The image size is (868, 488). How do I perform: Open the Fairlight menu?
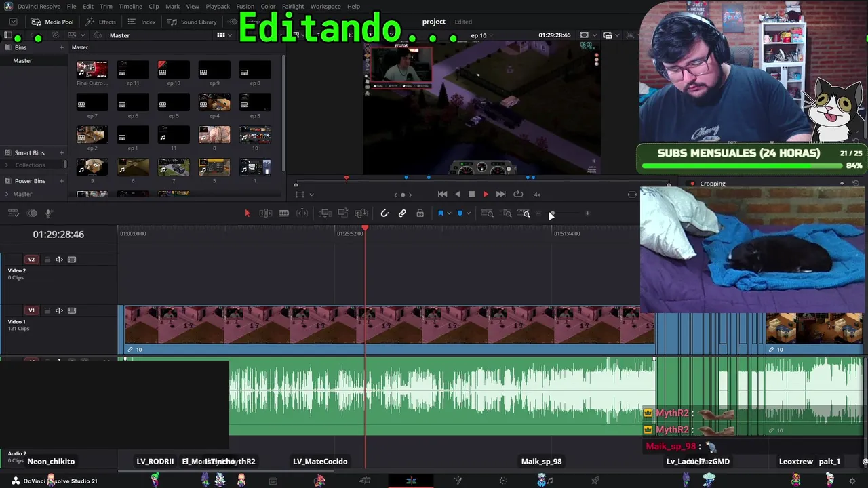pos(293,7)
